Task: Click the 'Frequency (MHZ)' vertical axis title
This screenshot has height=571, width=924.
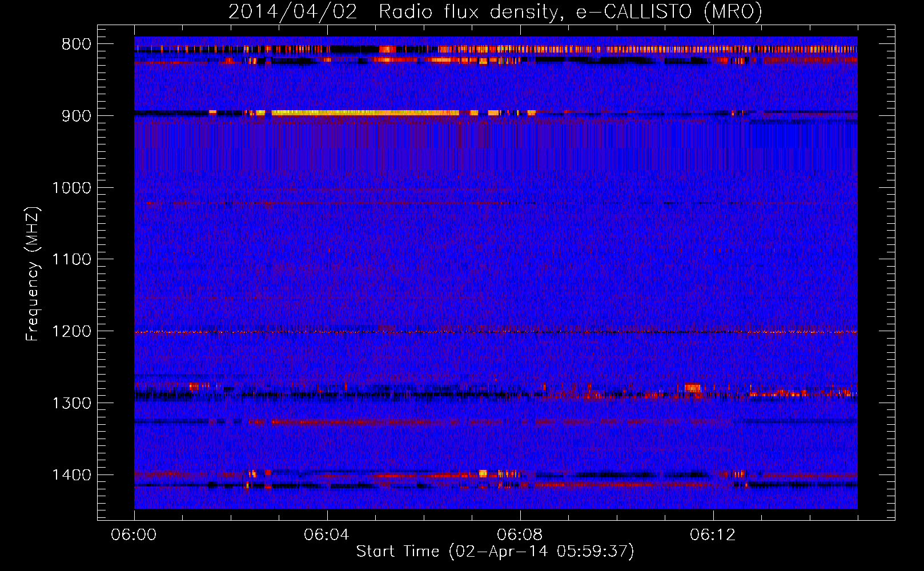Action: [33, 274]
